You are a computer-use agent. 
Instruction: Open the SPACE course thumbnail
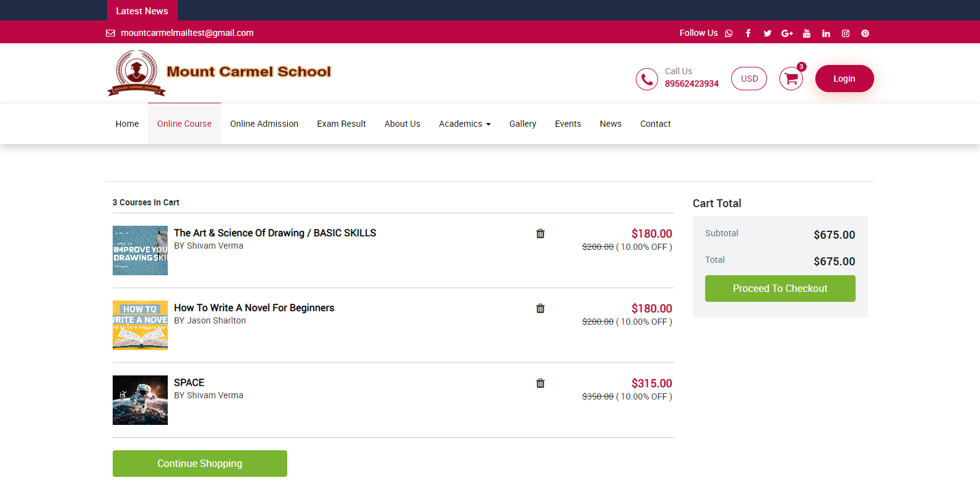click(x=140, y=400)
